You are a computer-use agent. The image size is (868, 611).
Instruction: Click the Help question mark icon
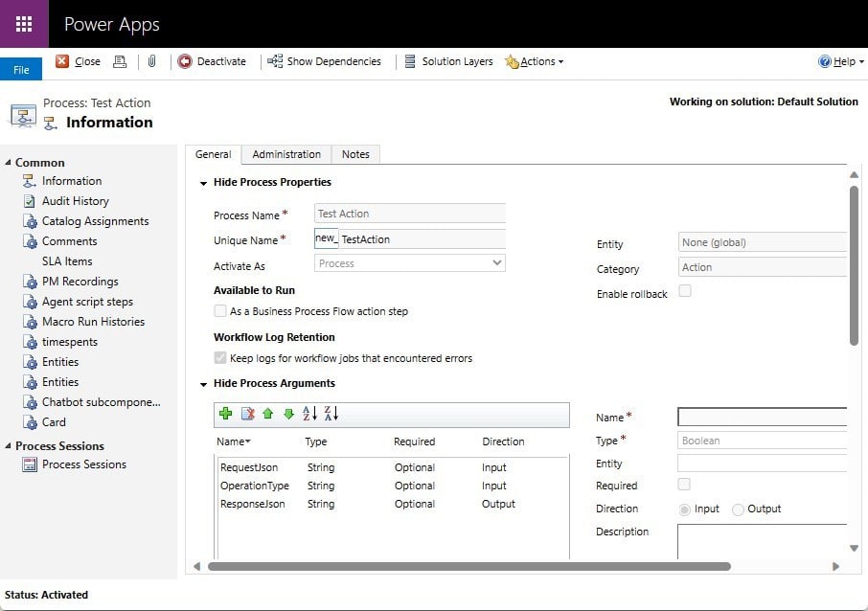coord(824,61)
